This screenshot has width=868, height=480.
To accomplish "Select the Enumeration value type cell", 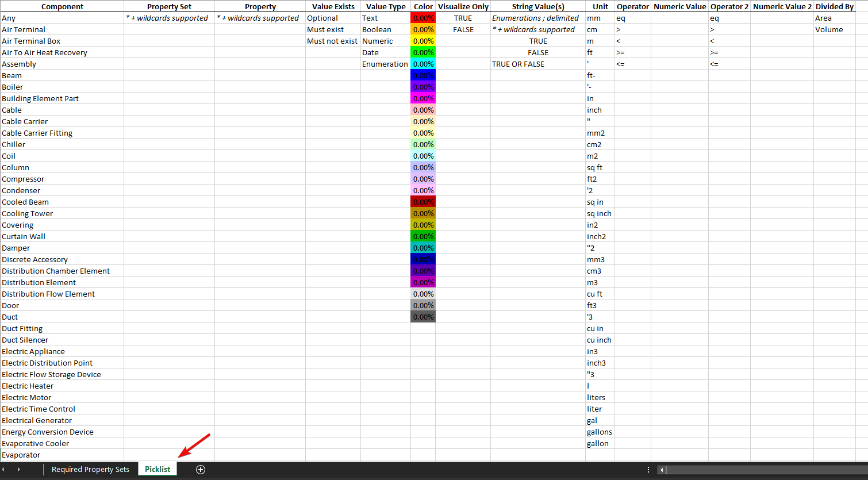I will click(x=386, y=64).
